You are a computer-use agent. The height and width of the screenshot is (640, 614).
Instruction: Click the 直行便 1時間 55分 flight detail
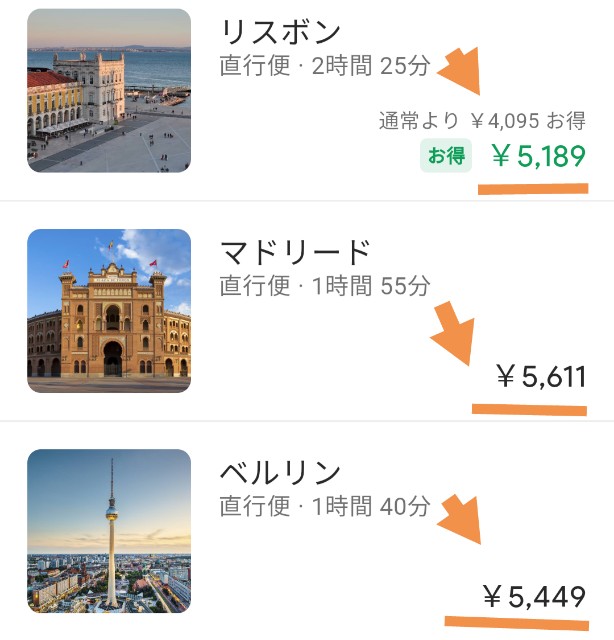click(325, 286)
